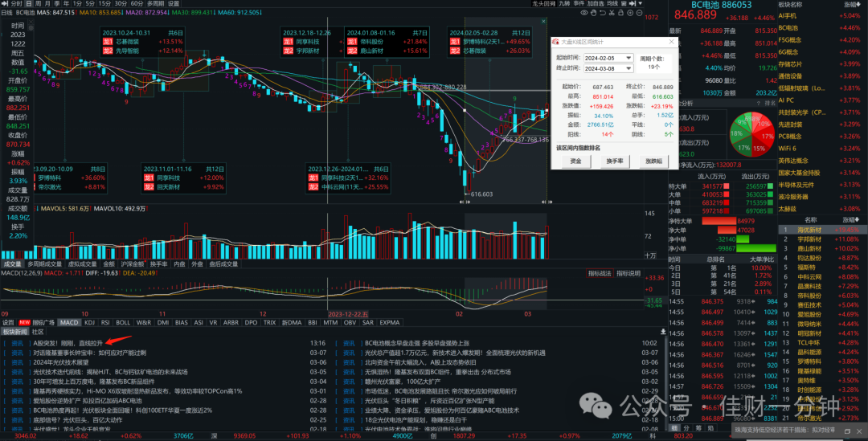Viewport: 868px width, 441px height.
Task: Open news 'BC电池概念早盘走强'
Action: pos(417,343)
